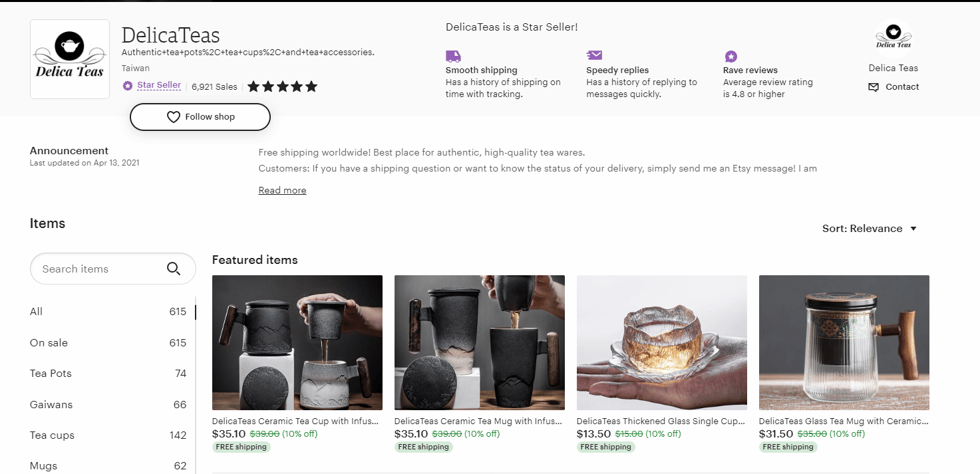The image size is (980, 474).
Task: Click the five-star shop rating
Action: pos(283,86)
